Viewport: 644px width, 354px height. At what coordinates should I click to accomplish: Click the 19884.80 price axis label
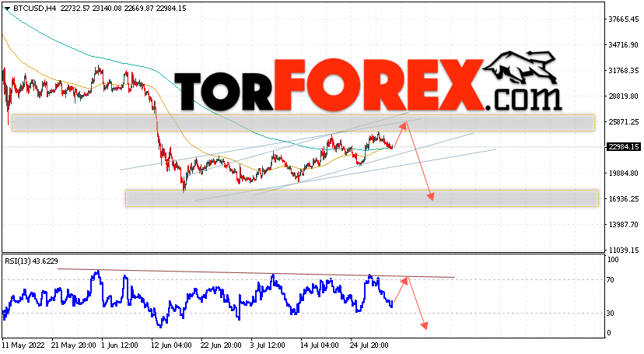624,173
